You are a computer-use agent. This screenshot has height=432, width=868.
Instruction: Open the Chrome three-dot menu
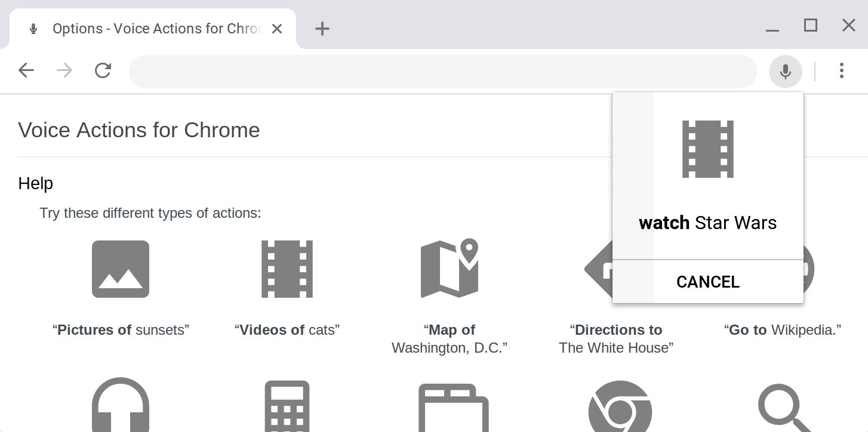(841, 70)
